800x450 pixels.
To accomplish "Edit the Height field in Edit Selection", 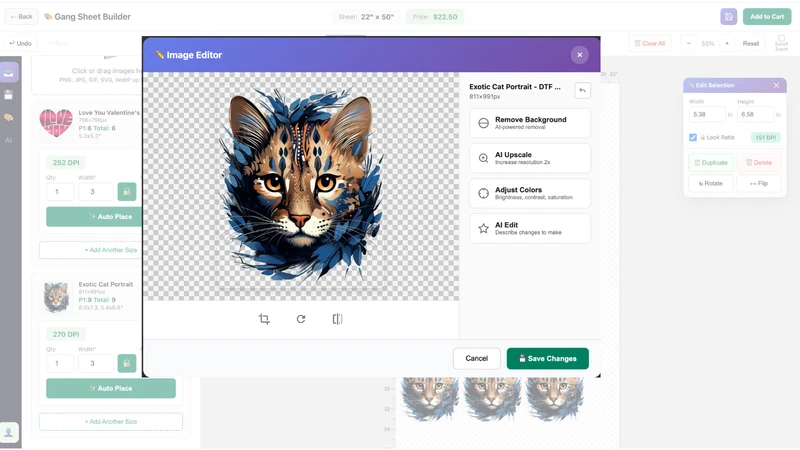I will tap(755, 114).
